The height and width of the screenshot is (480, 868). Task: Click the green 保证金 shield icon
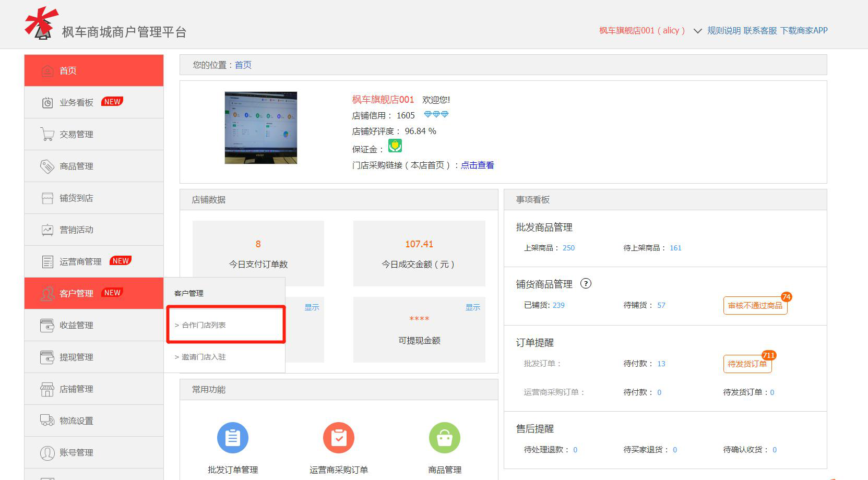(395, 146)
